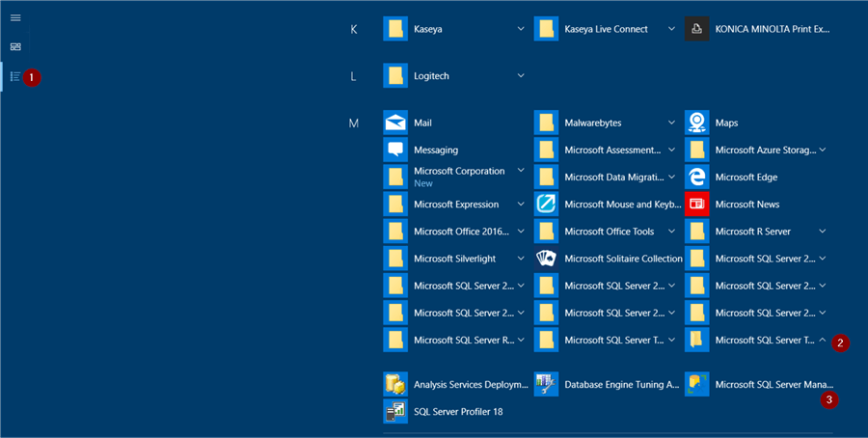This screenshot has height=438, width=868.
Task: Expand the Microsoft Data Migration folder chevron
Action: click(671, 177)
